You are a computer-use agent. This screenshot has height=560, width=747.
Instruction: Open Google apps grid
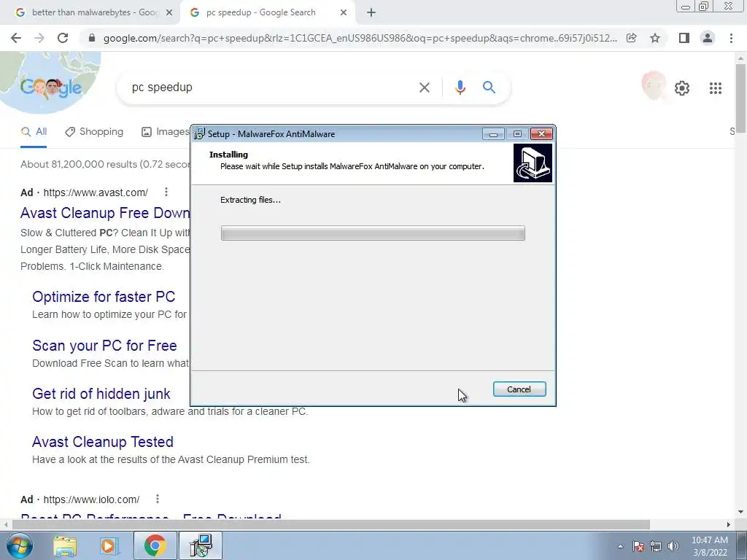tap(715, 88)
